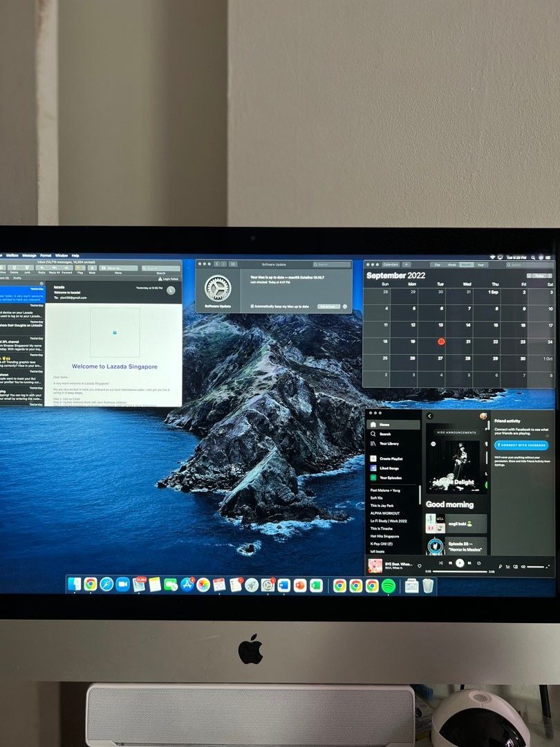Launch PowerPoint from the Dock
This screenshot has width=560, height=747.
(300, 585)
